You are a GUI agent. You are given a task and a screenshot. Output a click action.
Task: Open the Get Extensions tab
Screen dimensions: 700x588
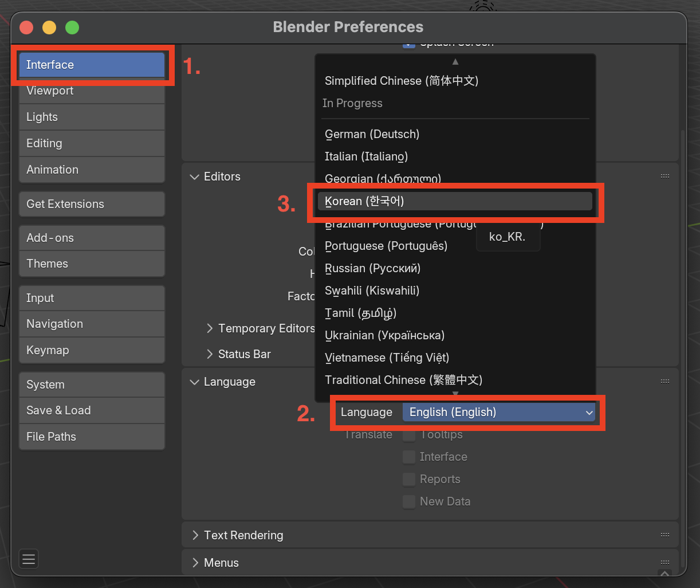click(92, 204)
